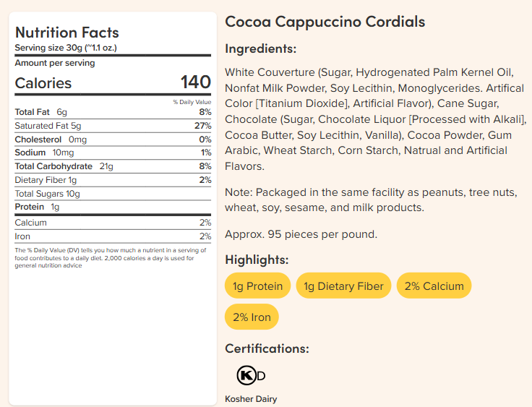Click the Calories 140 row
The height and width of the screenshot is (407, 532).
(x=113, y=82)
